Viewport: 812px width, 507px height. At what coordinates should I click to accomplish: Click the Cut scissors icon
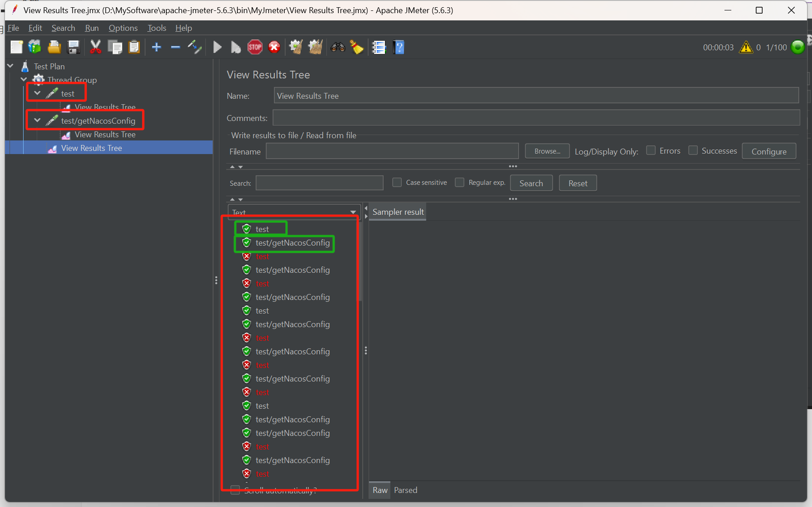pos(95,47)
